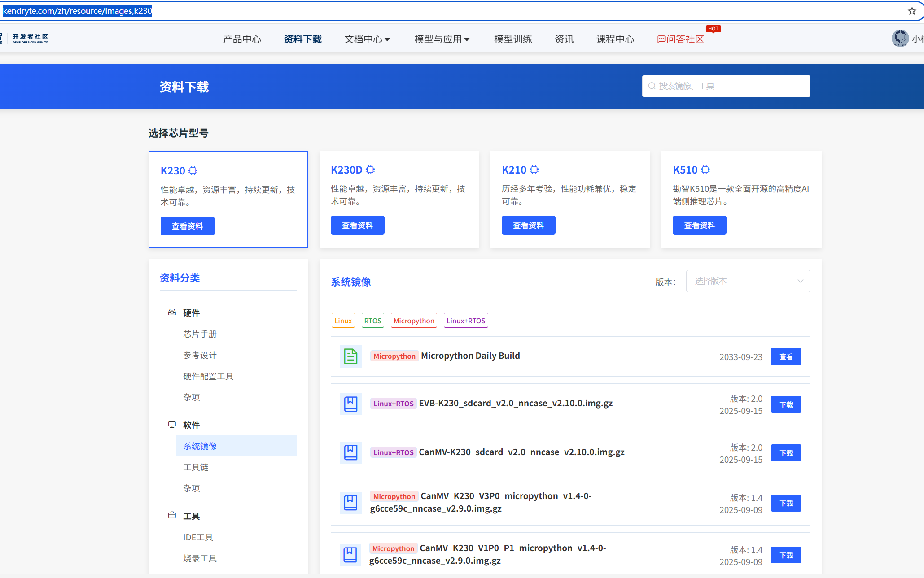Viewport: 924px width, 578px height.
Task: Click the tools briefcase icon in sidebar
Action: (x=172, y=516)
